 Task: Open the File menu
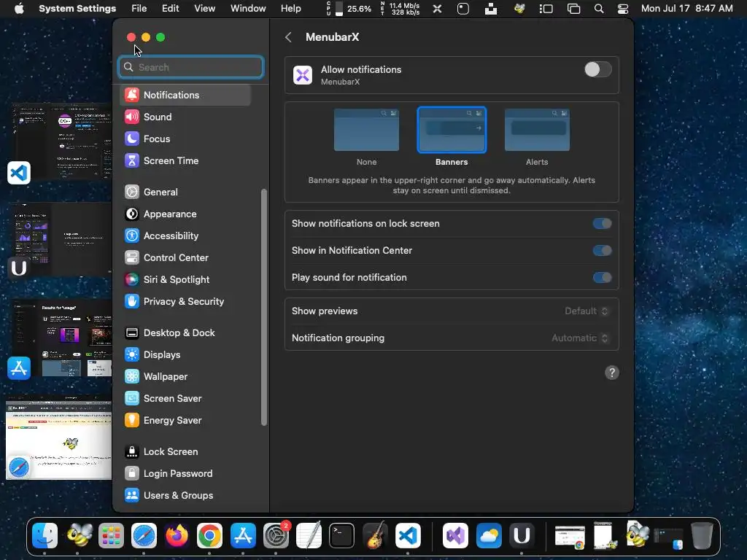[139, 9]
